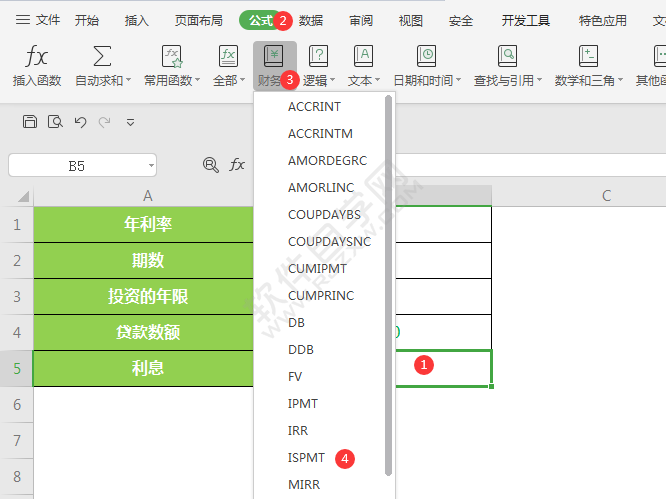This screenshot has height=499, width=666.
Task: Select the IPMT function
Action: coord(303,403)
